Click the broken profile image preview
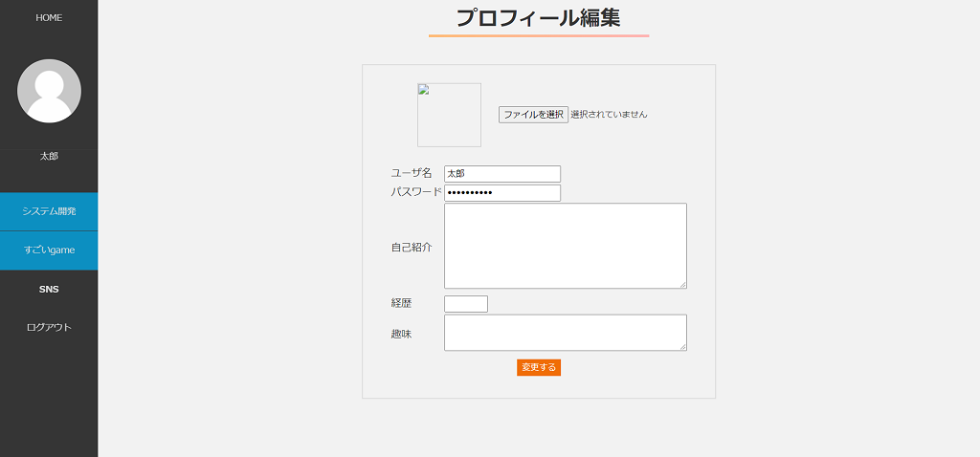The image size is (980, 457). pyautogui.click(x=450, y=115)
